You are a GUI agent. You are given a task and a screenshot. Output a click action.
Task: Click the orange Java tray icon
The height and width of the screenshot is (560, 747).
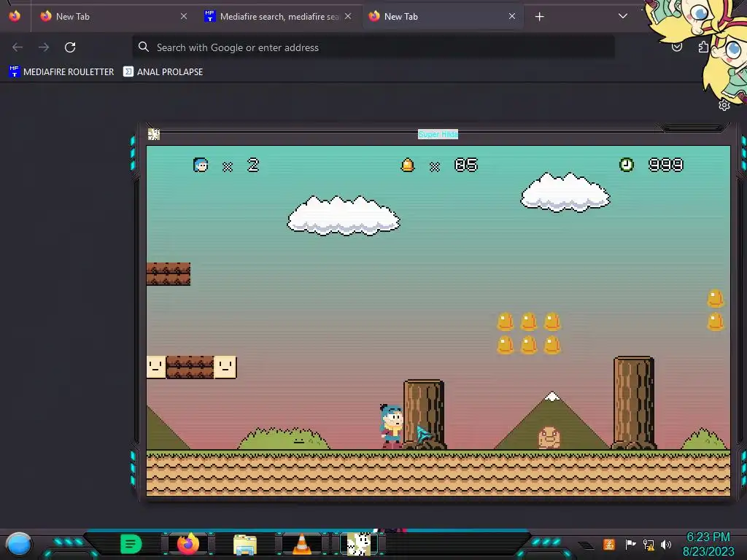tap(609, 544)
